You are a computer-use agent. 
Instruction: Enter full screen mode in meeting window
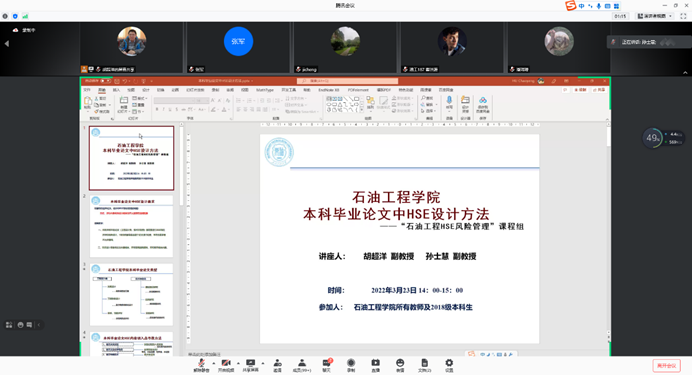click(683, 16)
